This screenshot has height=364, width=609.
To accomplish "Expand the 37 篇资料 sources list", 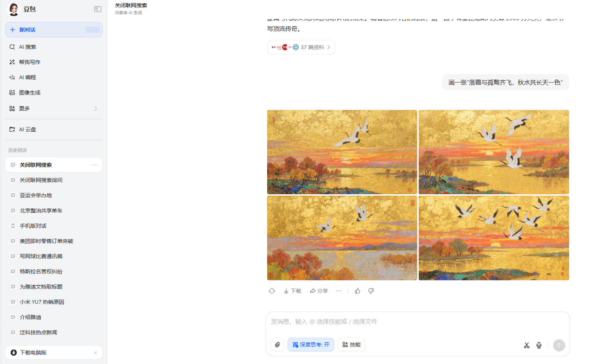I will point(301,47).
